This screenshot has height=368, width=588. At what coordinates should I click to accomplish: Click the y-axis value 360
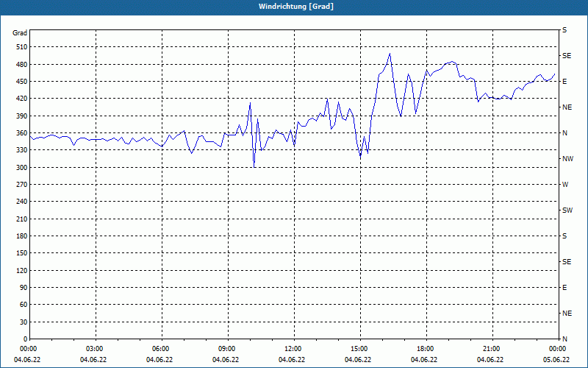(x=22, y=133)
